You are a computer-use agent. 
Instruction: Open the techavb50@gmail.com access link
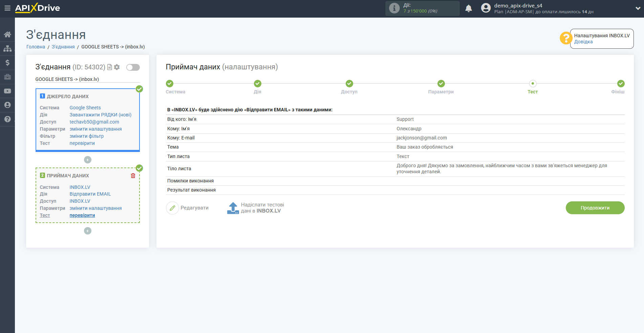(94, 122)
